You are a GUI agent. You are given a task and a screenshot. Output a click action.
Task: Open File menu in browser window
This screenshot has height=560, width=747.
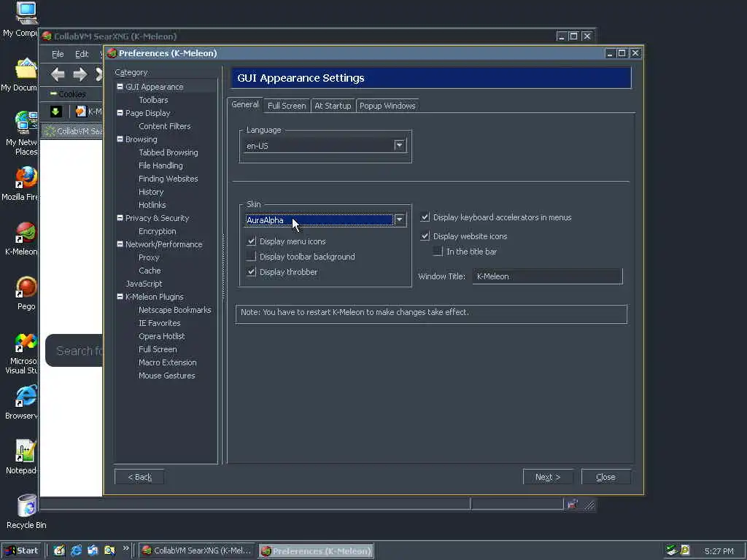coord(58,54)
